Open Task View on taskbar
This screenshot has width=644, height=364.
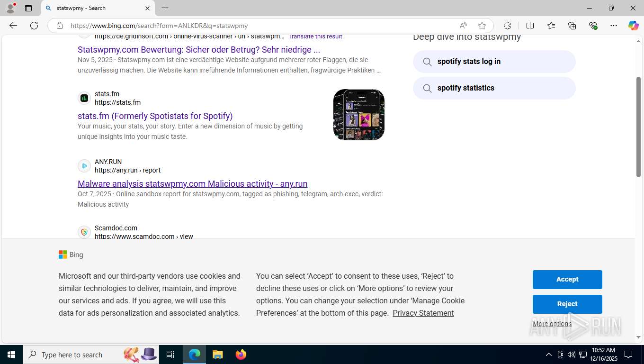tap(170, 355)
